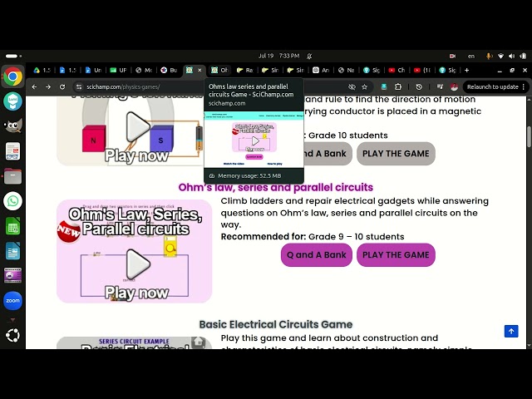Play the magnet N S game thumbnail

pos(131,131)
